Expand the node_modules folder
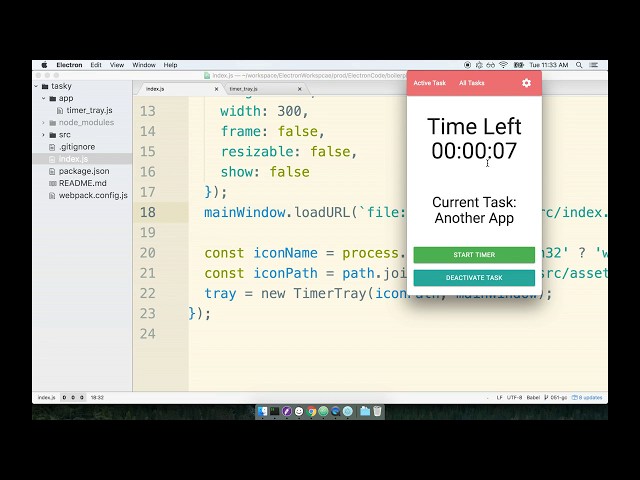The height and width of the screenshot is (480, 640). tap(43, 122)
